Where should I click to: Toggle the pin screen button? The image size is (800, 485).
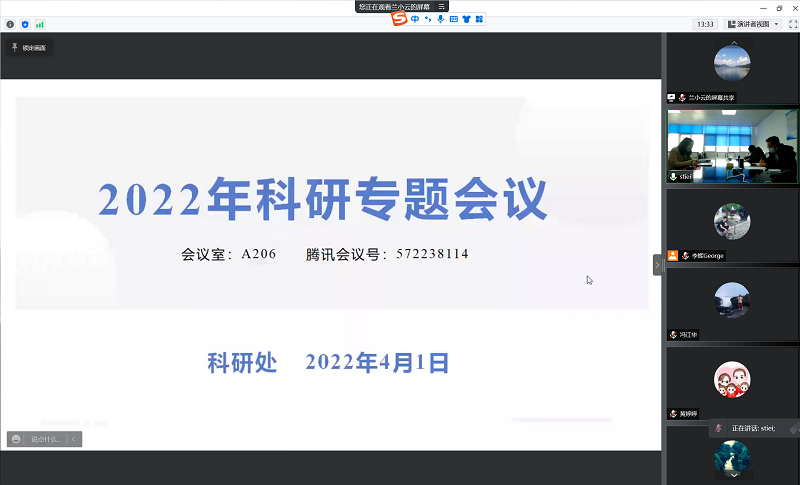[x=28, y=47]
